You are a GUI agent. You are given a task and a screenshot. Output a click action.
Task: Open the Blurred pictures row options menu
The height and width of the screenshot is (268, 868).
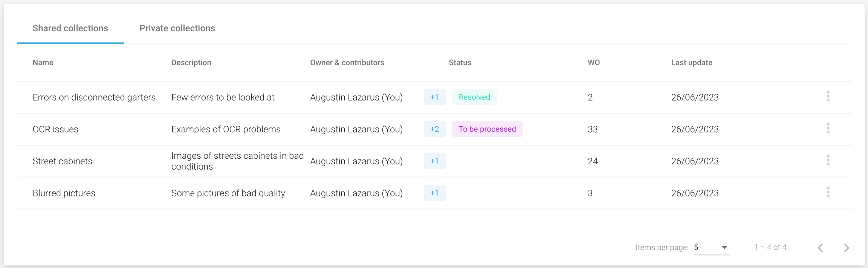[828, 193]
